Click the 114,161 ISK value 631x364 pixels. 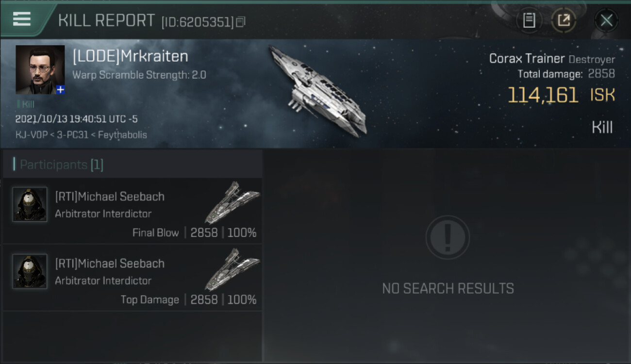561,95
